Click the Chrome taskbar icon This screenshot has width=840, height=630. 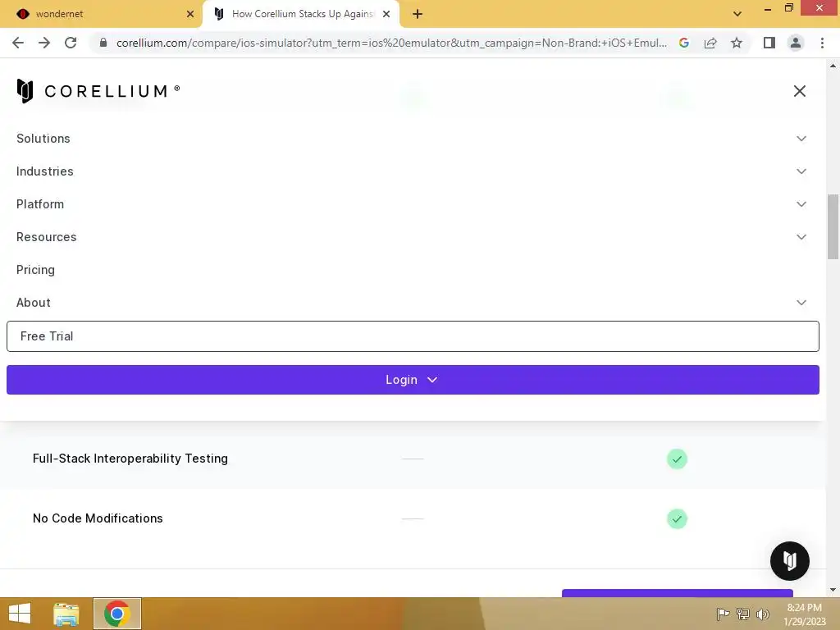[x=117, y=614]
